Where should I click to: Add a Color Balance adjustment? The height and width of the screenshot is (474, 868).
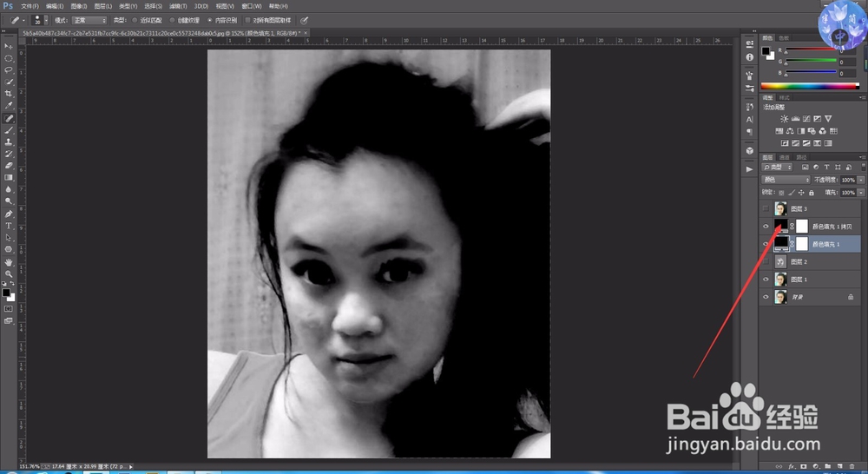(x=790, y=131)
